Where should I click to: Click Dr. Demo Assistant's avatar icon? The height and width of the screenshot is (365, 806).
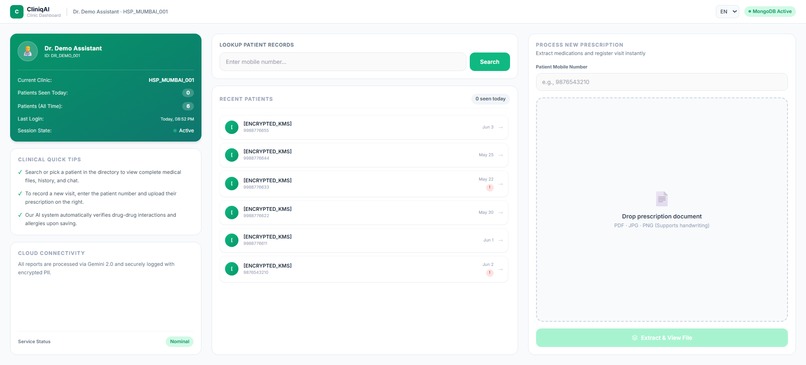click(28, 51)
